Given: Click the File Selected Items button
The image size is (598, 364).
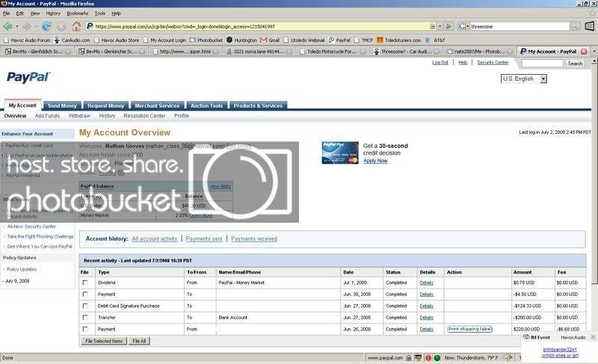Looking at the screenshot, I should pos(104,341).
